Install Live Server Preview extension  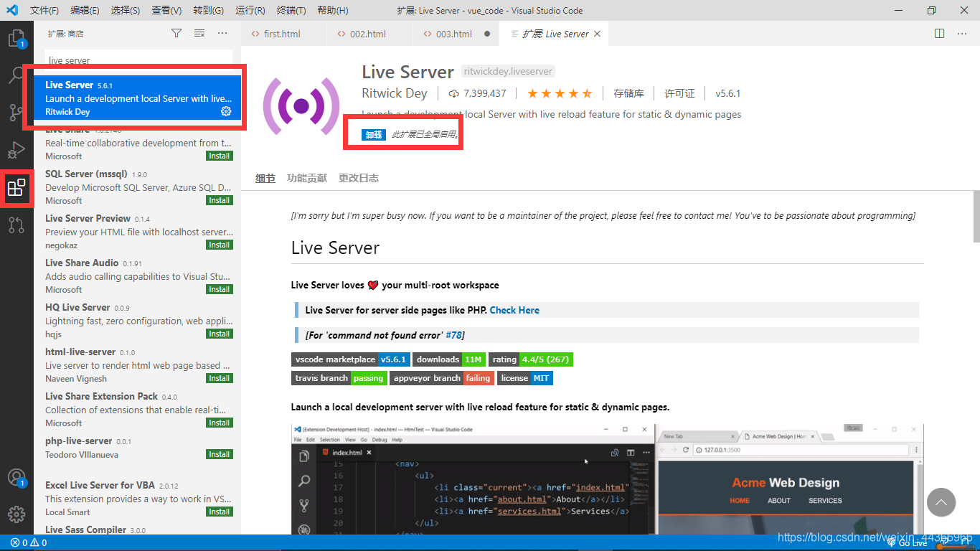220,245
